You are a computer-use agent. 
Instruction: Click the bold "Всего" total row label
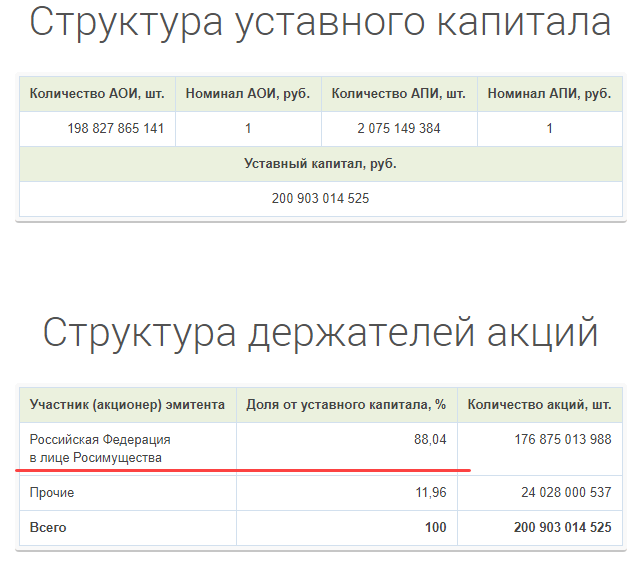[x=48, y=527]
